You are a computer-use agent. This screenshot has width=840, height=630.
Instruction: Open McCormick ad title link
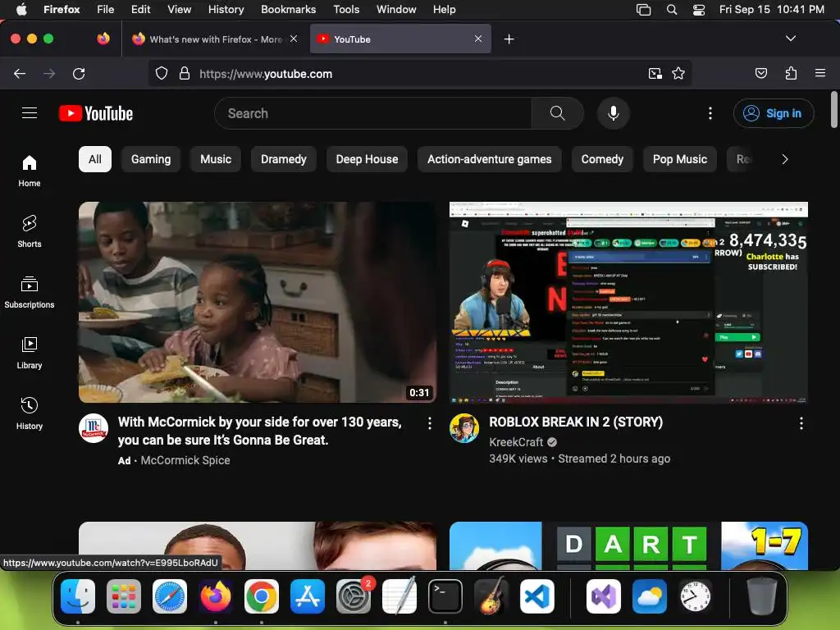point(260,431)
